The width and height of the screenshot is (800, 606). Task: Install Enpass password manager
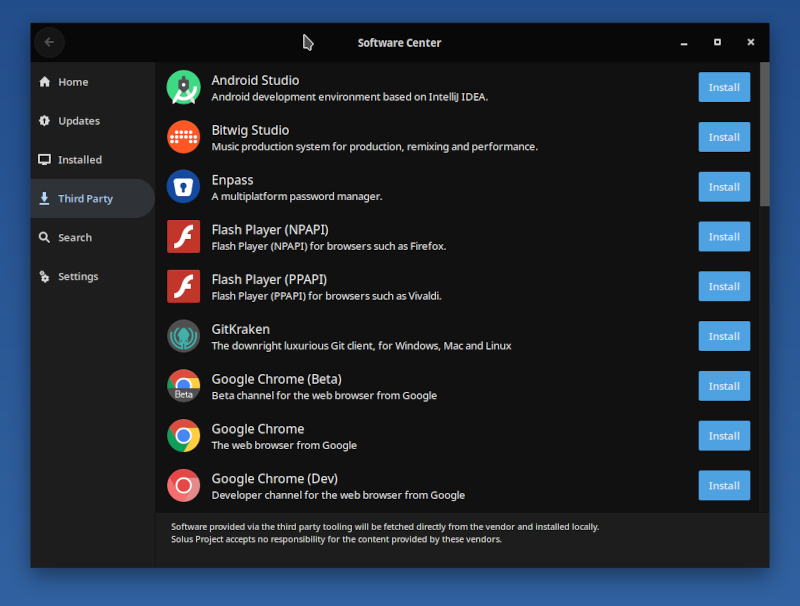[724, 187]
